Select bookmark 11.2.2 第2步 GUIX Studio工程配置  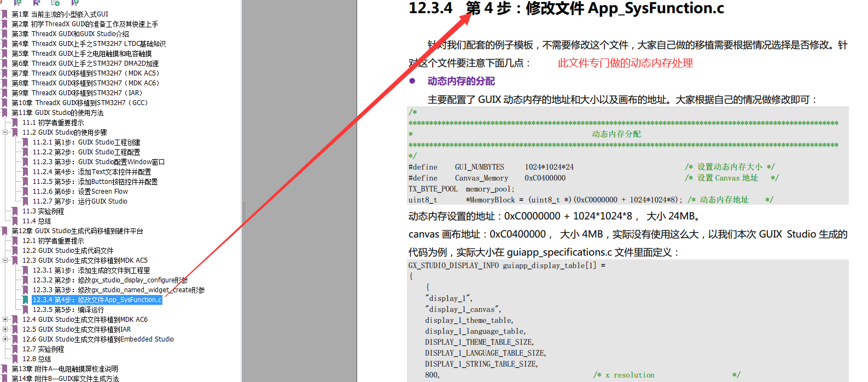pos(86,152)
